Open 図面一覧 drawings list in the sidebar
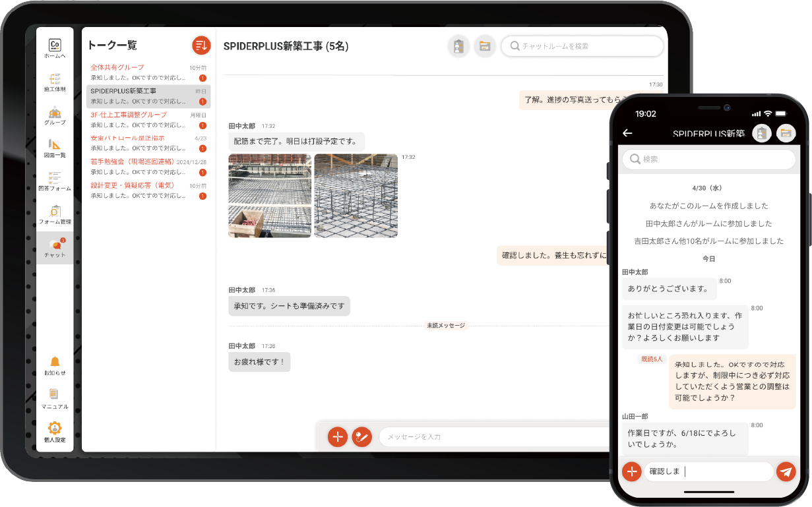The height and width of the screenshot is (507, 812). tap(55, 149)
